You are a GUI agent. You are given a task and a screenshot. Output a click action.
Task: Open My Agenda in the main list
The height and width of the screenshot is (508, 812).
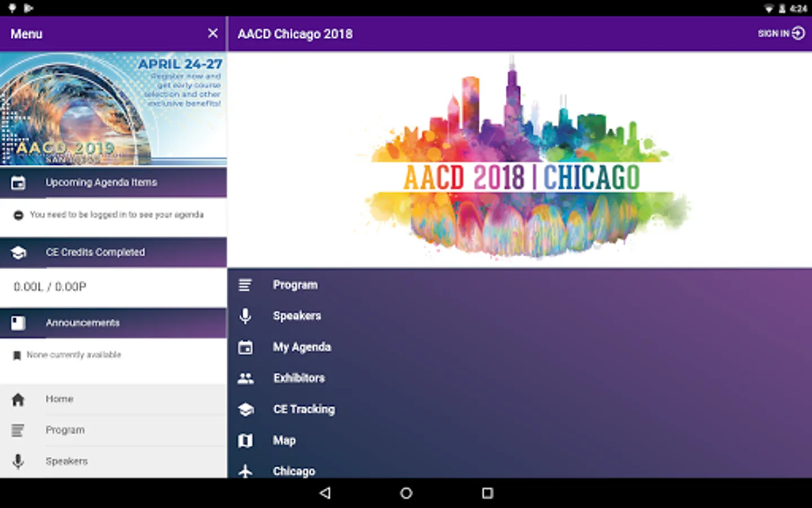tap(519, 347)
